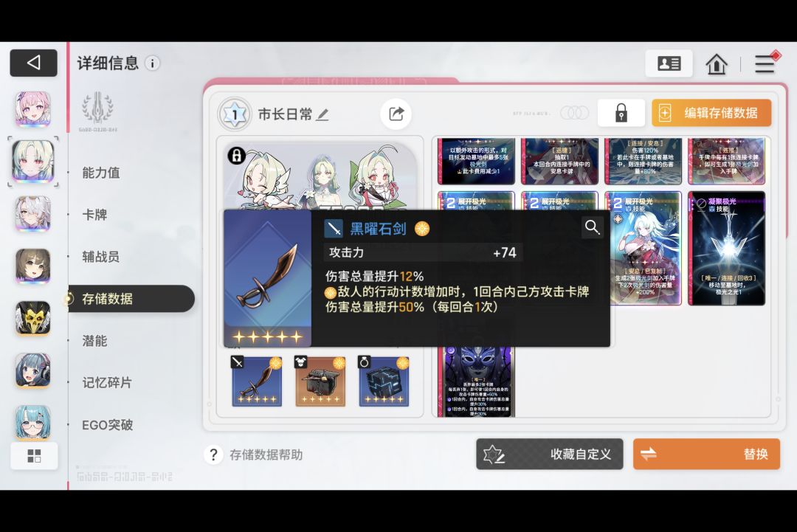Open the hamburger menu with red notification
Screen dimensions: 797x532
tap(765, 63)
